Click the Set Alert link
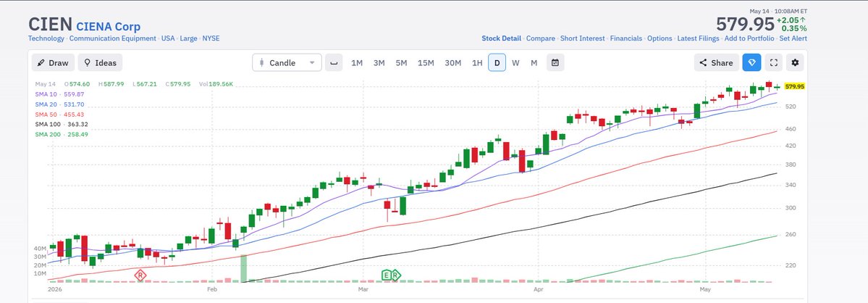 (793, 38)
